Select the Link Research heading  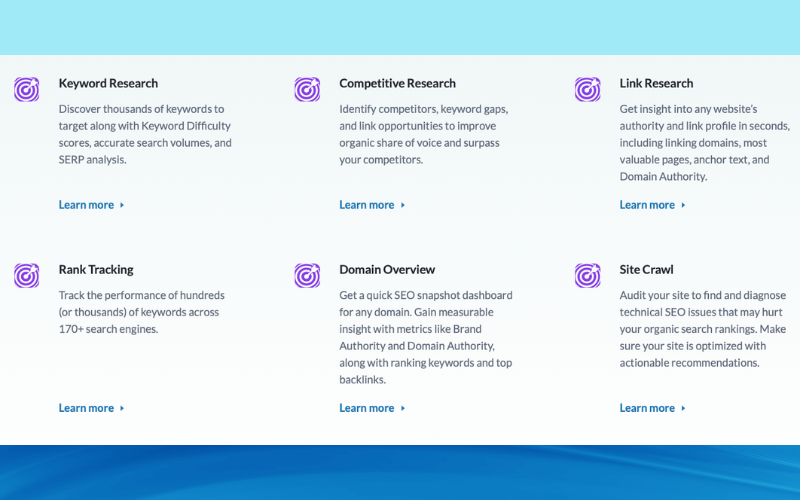(656, 84)
